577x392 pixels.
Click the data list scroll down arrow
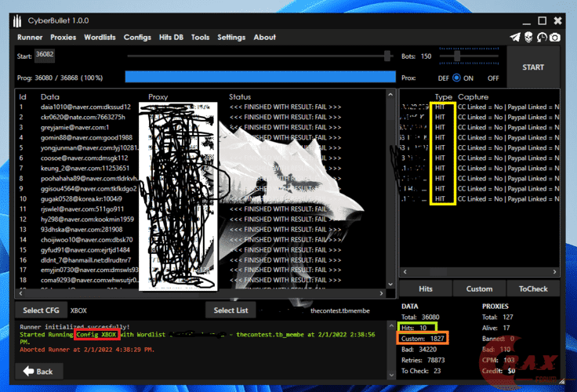pos(390,284)
